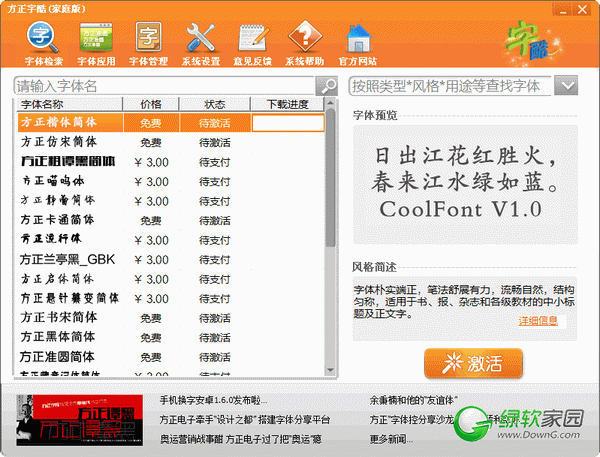Viewport: 600px width, 457px height.
Task: Click the scroll up arrow of font list
Action: (x=330, y=103)
